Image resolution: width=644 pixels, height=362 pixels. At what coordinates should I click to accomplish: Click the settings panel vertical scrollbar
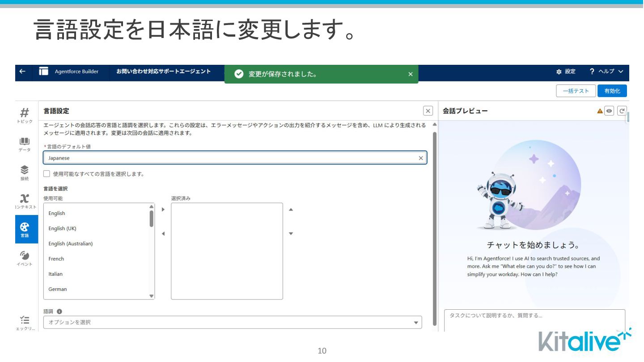tap(435, 228)
